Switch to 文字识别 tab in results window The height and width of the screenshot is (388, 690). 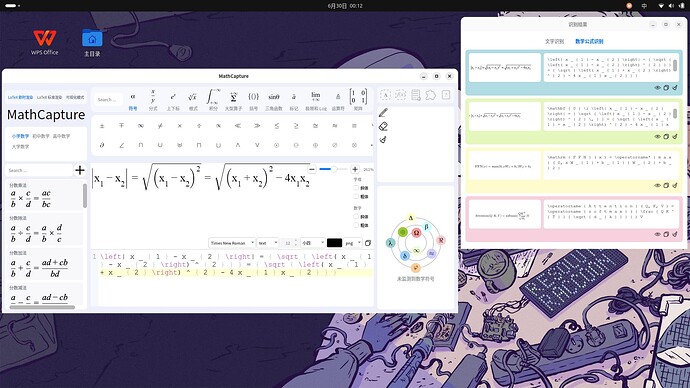click(554, 41)
